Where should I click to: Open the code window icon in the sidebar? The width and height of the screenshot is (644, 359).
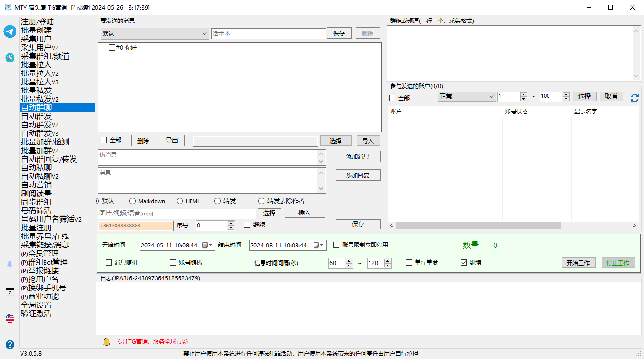(x=10, y=292)
